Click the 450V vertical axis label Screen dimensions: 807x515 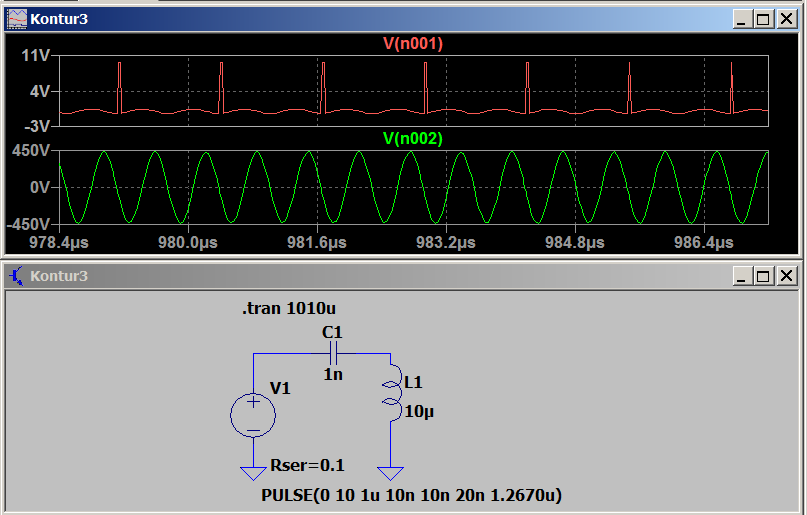pos(31,151)
